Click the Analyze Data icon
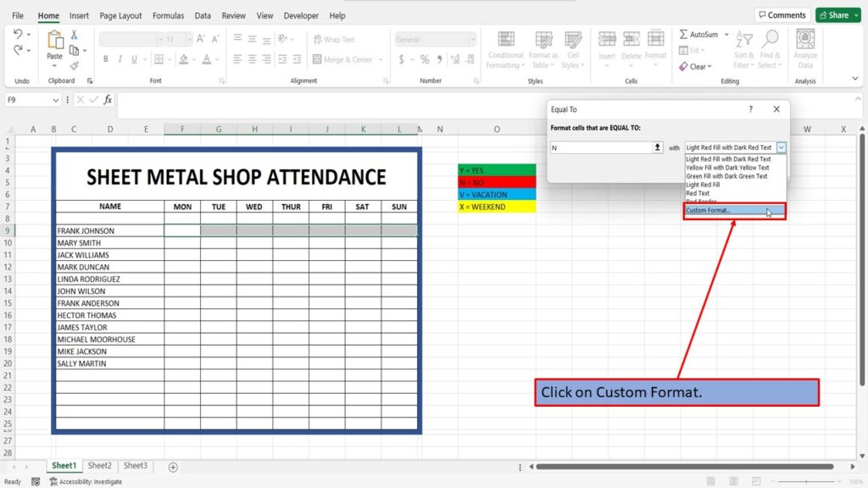 pos(805,41)
